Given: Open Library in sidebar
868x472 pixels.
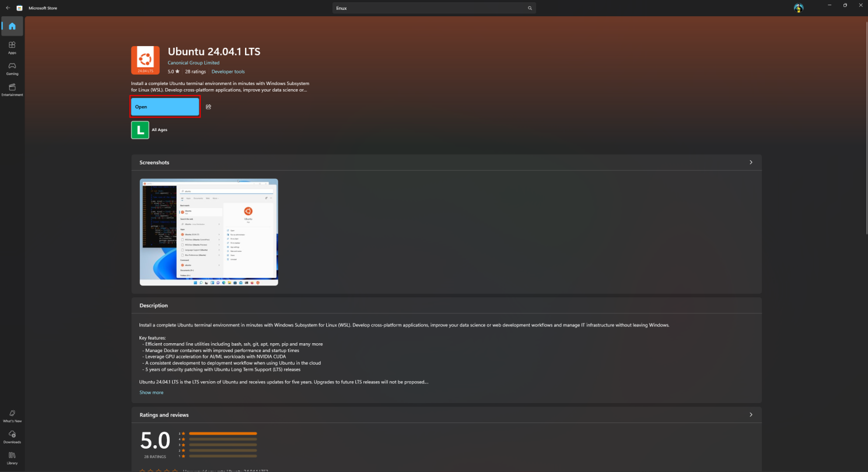Looking at the screenshot, I should pyautogui.click(x=12, y=458).
